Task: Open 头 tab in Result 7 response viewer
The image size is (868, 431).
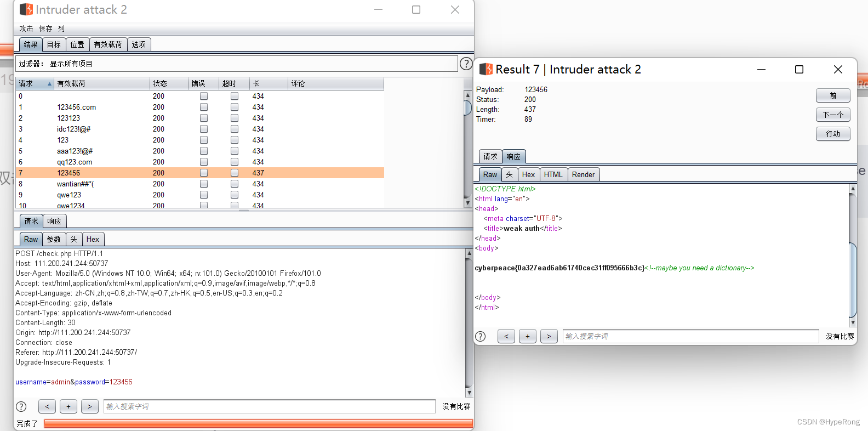Action: (509, 174)
